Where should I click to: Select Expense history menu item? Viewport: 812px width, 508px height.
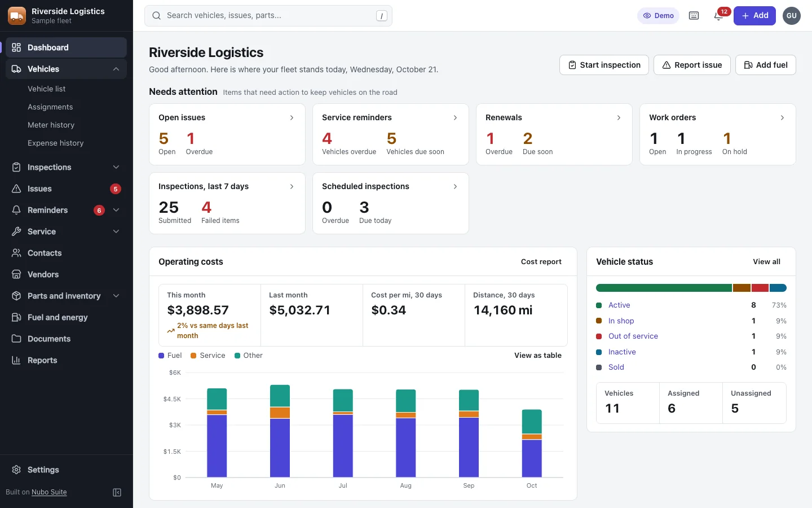[55, 143]
